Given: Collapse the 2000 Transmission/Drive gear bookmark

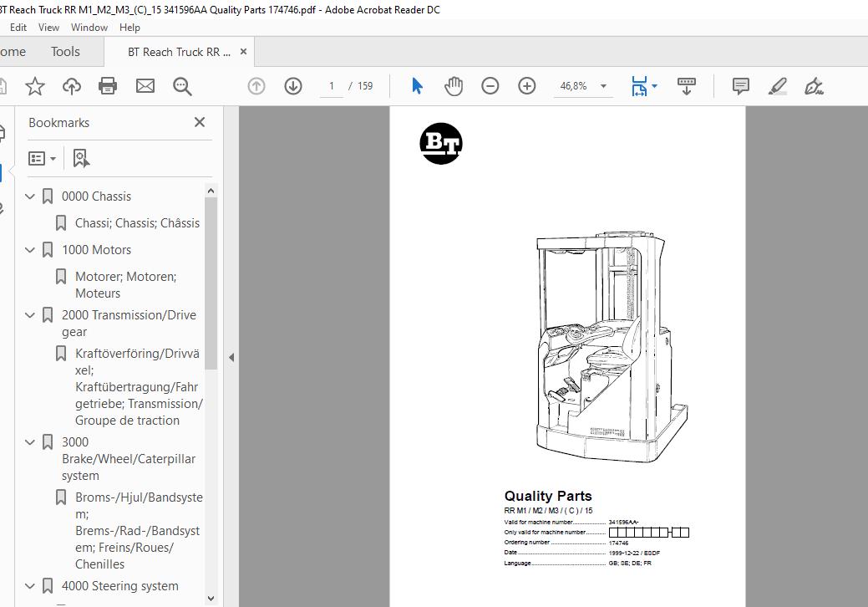Looking at the screenshot, I should click(31, 315).
